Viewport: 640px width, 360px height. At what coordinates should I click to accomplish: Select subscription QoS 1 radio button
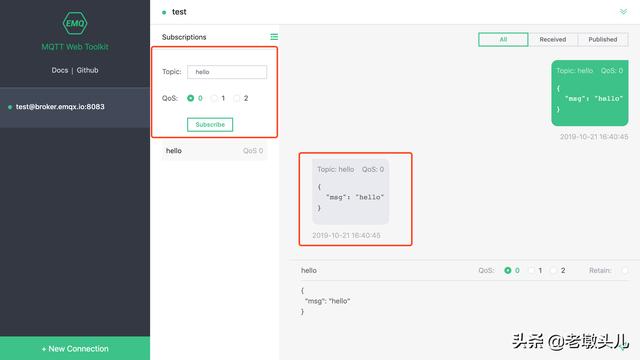pos(214,98)
